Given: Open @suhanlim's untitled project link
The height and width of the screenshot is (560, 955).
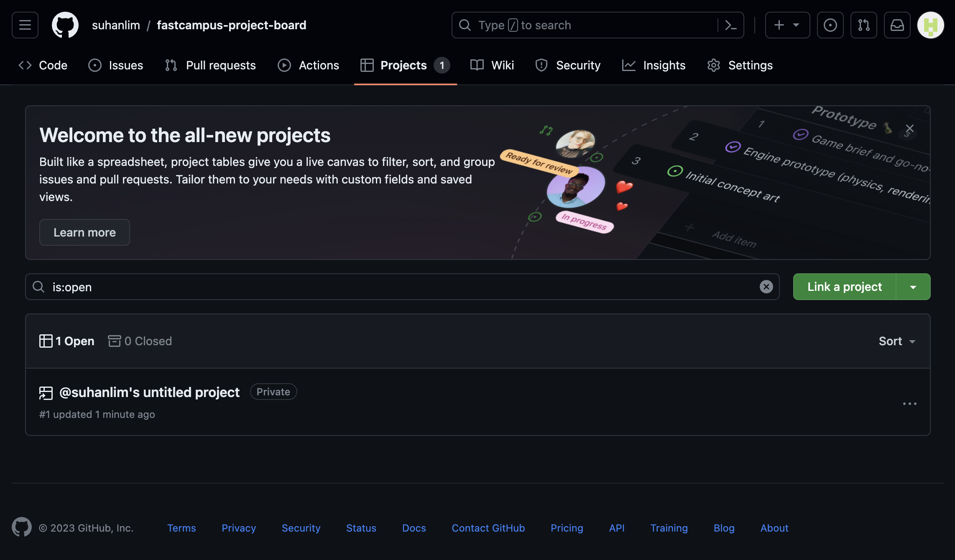Looking at the screenshot, I should pos(149,392).
